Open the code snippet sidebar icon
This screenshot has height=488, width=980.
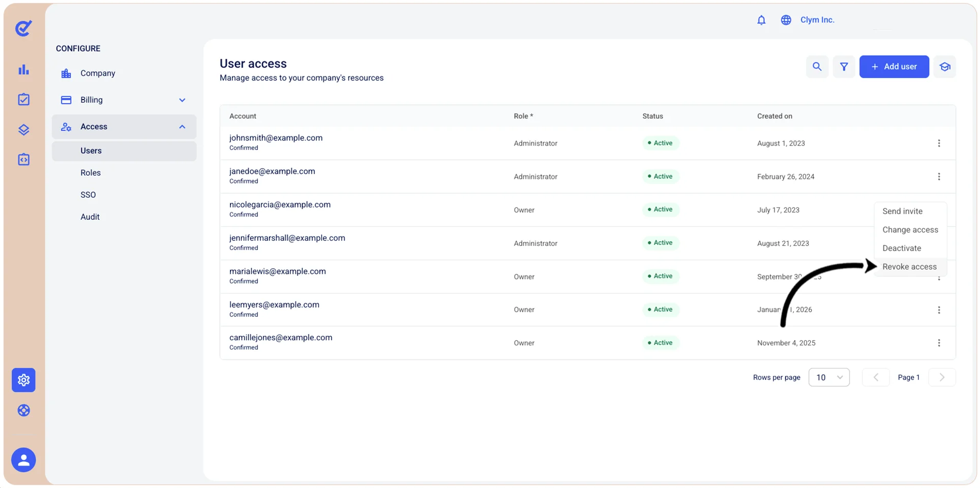click(24, 159)
